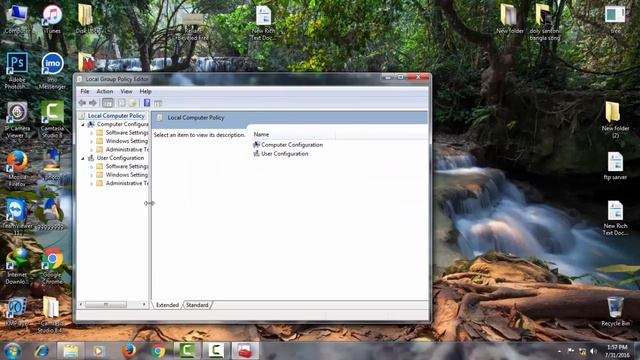Click the Forward arrow in the toolbar

93,103
